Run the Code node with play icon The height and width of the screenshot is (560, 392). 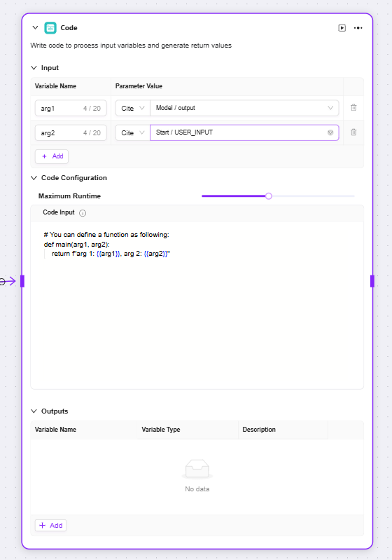click(x=342, y=28)
